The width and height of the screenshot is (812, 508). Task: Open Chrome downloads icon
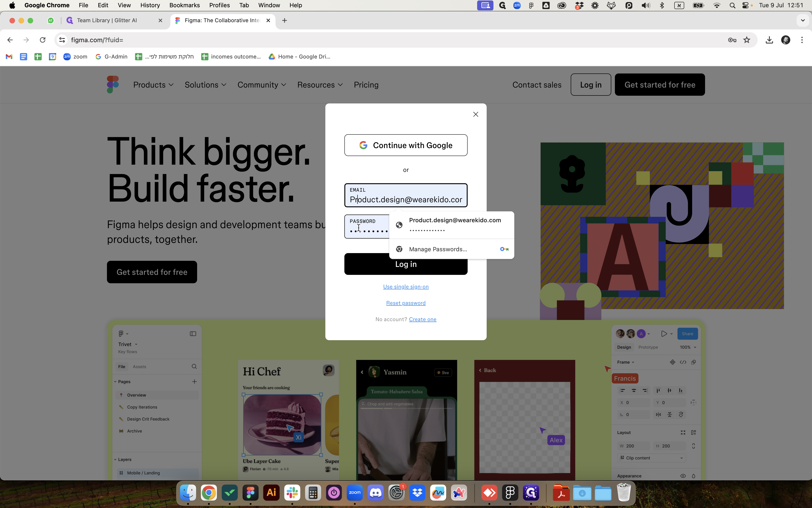[769, 40]
